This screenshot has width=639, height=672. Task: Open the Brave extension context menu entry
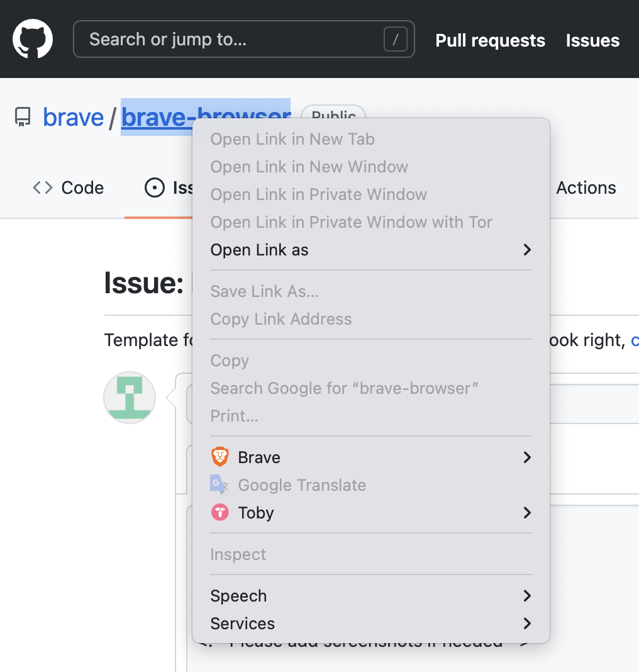pos(258,457)
